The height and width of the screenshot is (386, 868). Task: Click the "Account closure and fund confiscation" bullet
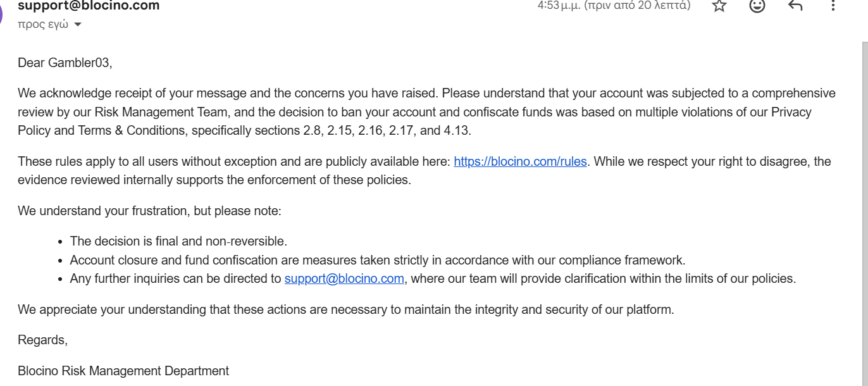click(x=377, y=260)
